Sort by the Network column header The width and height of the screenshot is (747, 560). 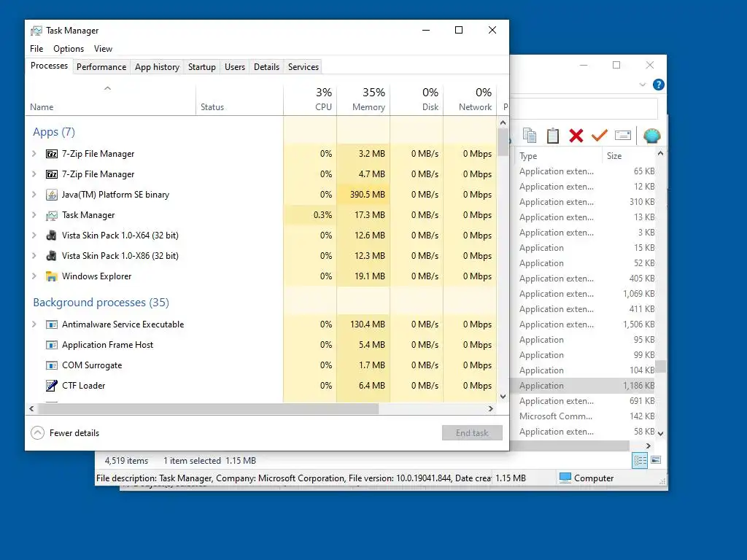[x=470, y=99]
